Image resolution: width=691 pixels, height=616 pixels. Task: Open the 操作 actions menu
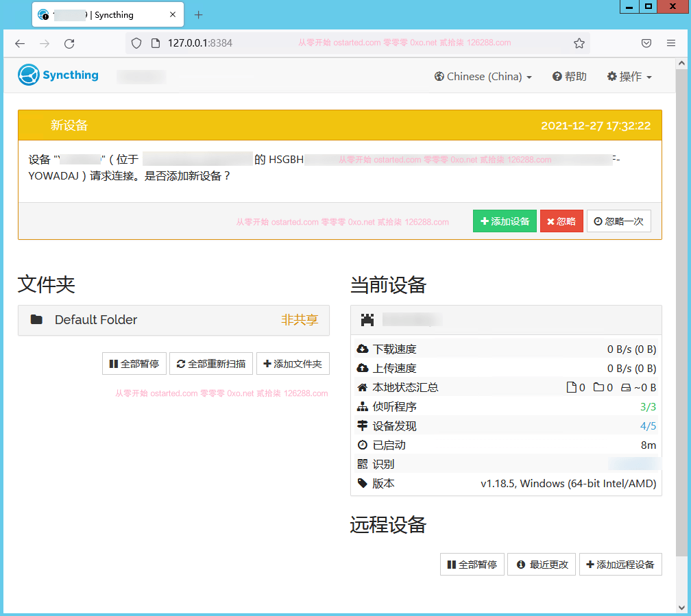point(629,77)
